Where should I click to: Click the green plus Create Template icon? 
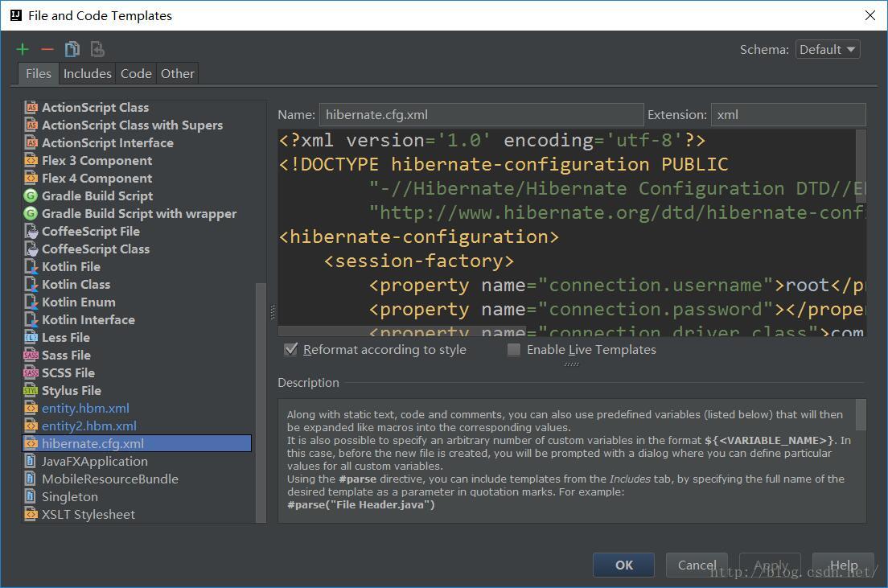[23, 50]
